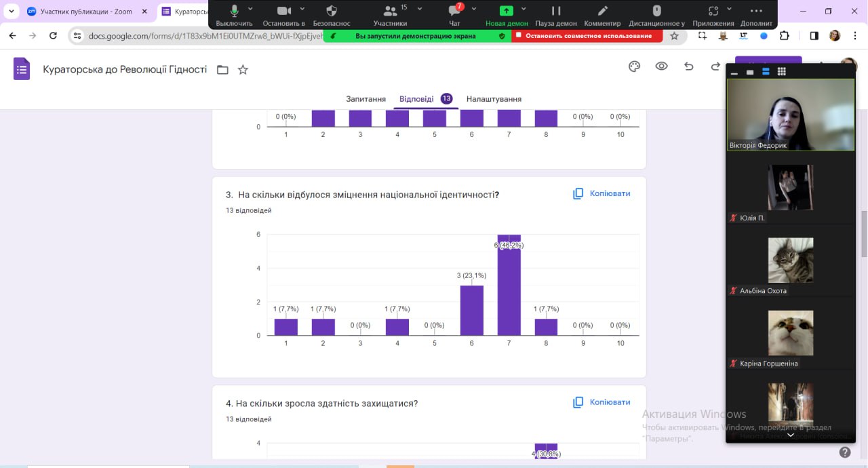Stop video with Zoom camera button

[x=283, y=12]
